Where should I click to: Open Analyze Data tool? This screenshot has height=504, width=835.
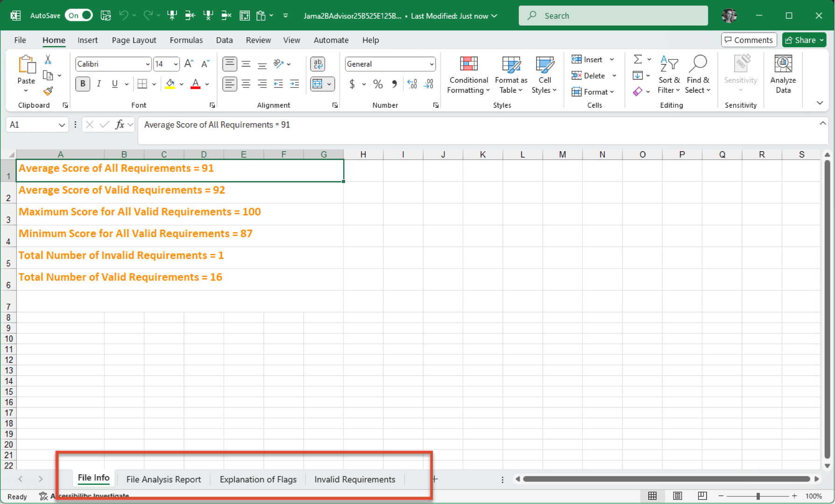(x=783, y=75)
